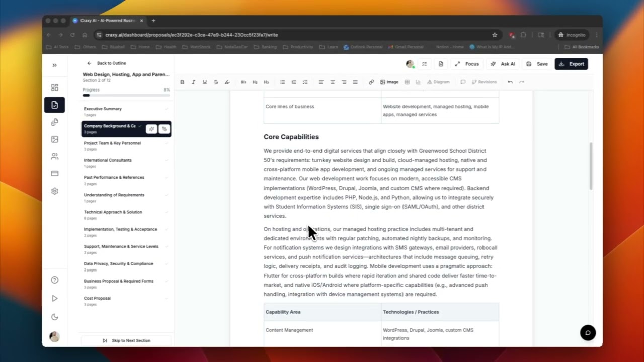The width and height of the screenshot is (644, 362).
Task: Open the documents library icon in sidebar
Action: [x=54, y=122]
